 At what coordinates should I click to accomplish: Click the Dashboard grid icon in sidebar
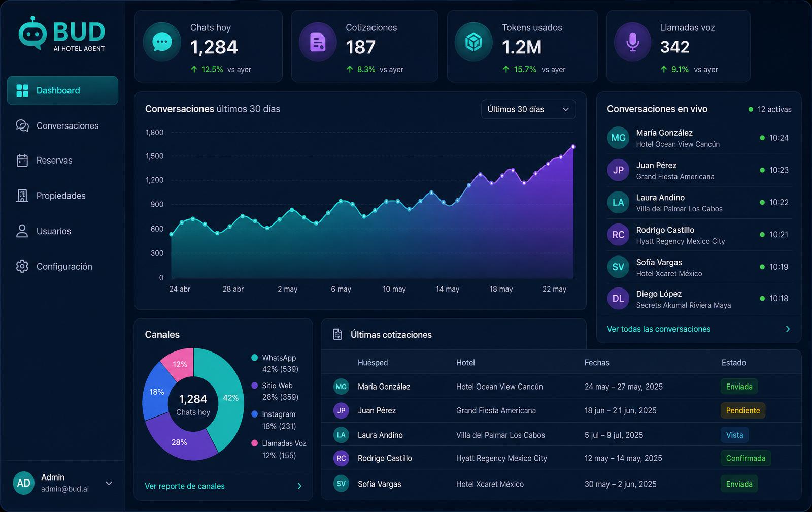click(22, 90)
